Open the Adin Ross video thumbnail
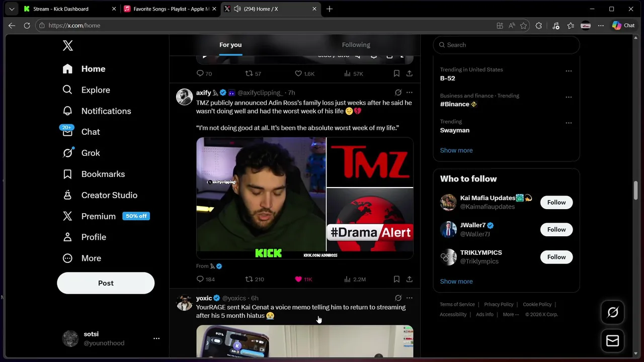Image resolution: width=644 pixels, height=362 pixels. tap(305, 198)
